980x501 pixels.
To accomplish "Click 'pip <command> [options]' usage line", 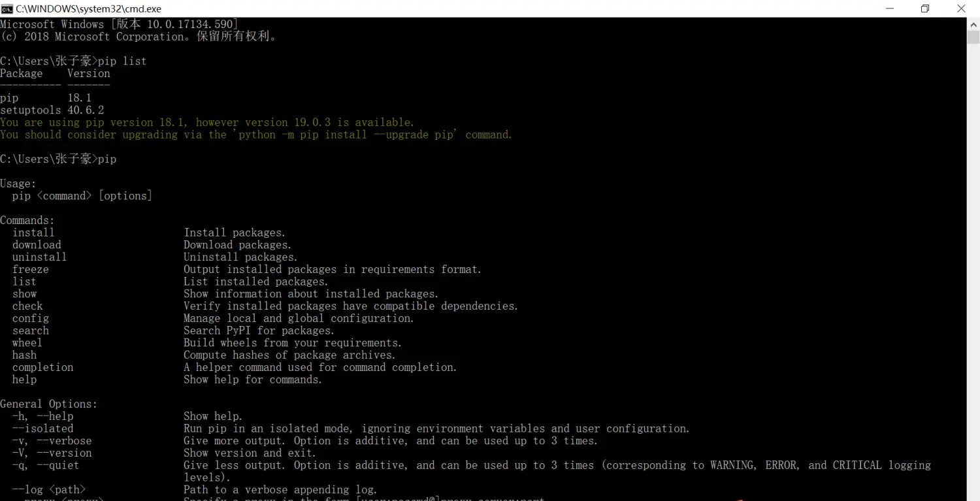I will pyautogui.click(x=82, y=196).
